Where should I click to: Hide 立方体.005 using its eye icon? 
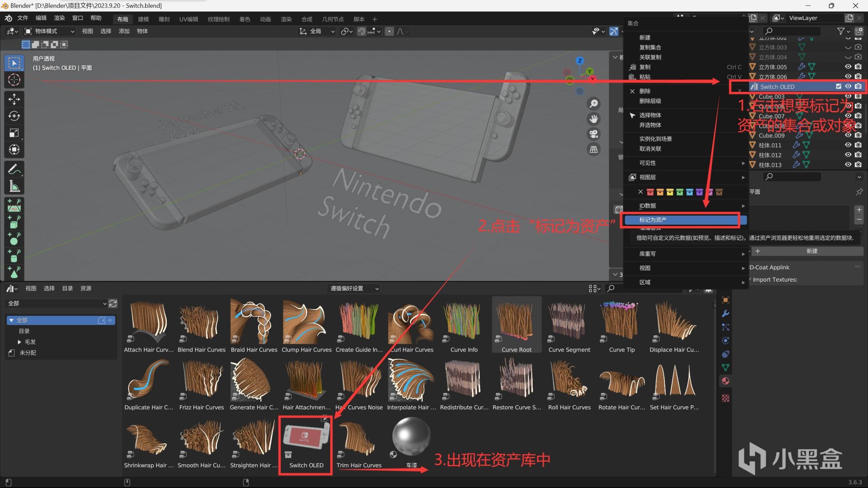point(848,67)
